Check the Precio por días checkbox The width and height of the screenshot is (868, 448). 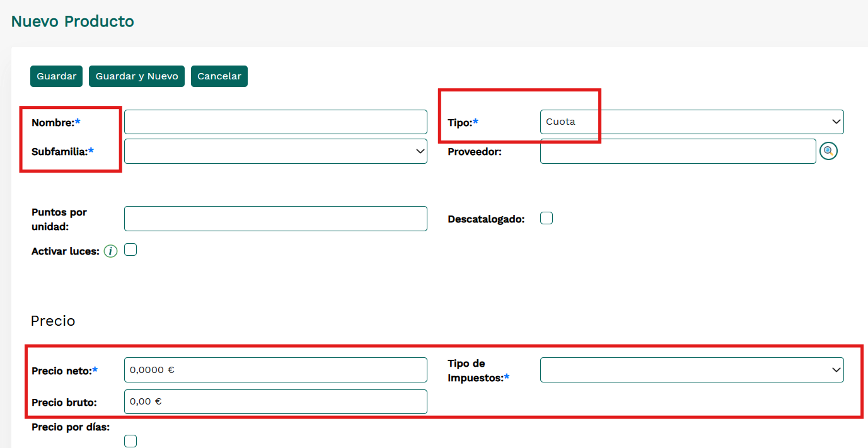coord(130,441)
